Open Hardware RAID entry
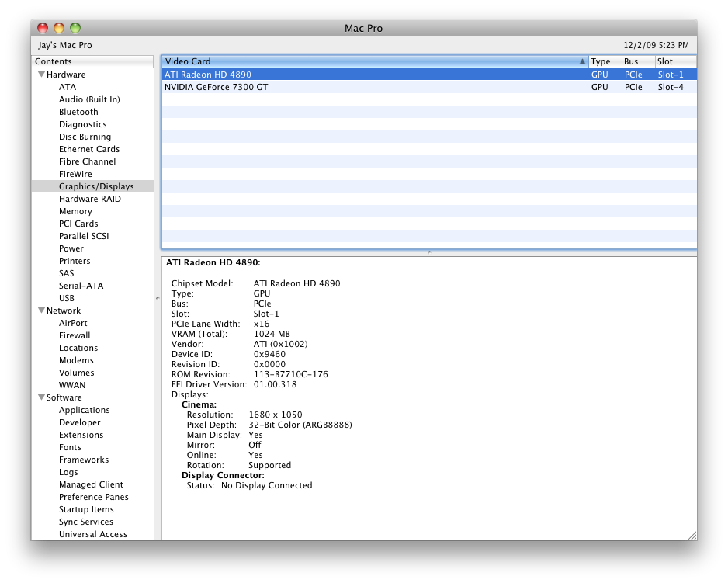 pyautogui.click(x=89, y=199)
